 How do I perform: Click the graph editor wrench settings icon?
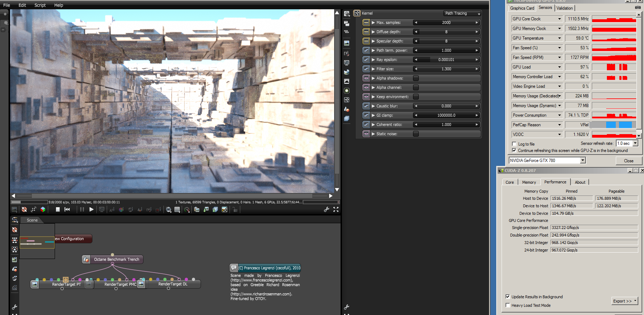[x=15, y=307]
